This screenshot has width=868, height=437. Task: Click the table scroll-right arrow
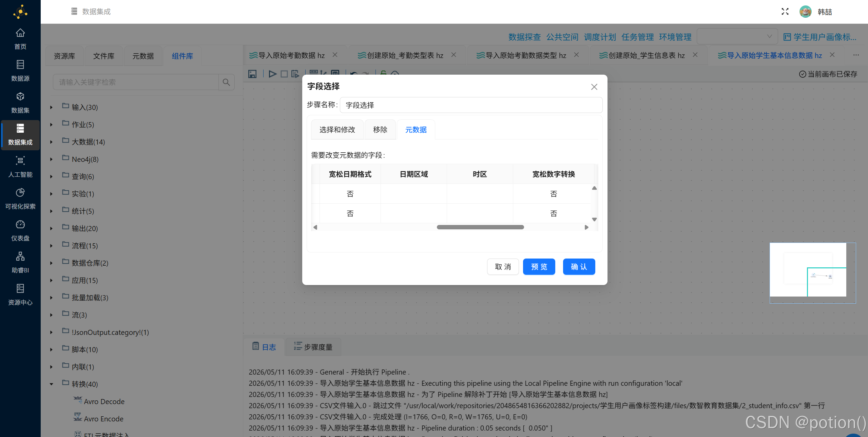tap(586, 227)
